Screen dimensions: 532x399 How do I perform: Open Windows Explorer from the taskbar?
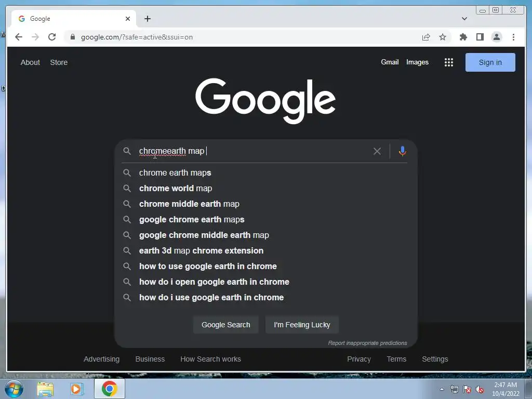pyautogui.click(x=45, y=389)
